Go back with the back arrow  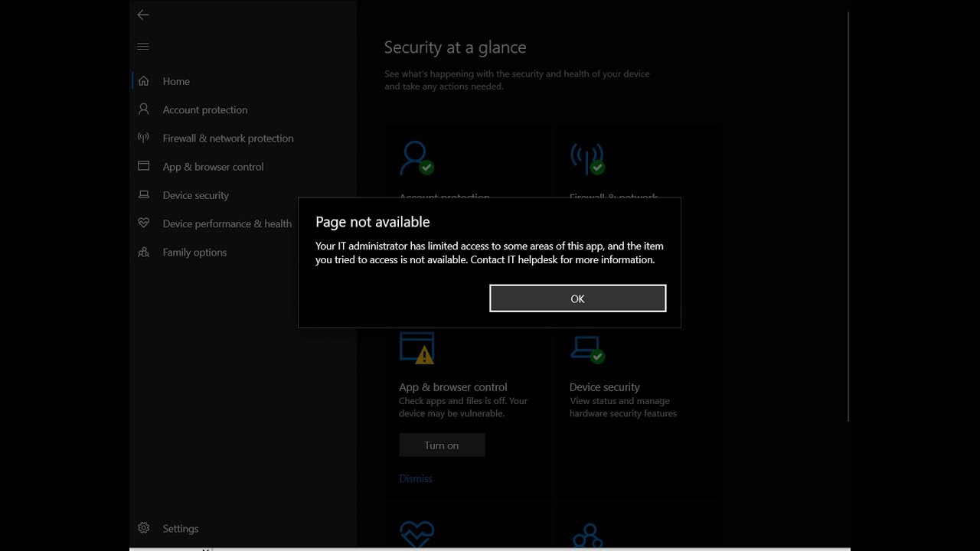[143, 15]
